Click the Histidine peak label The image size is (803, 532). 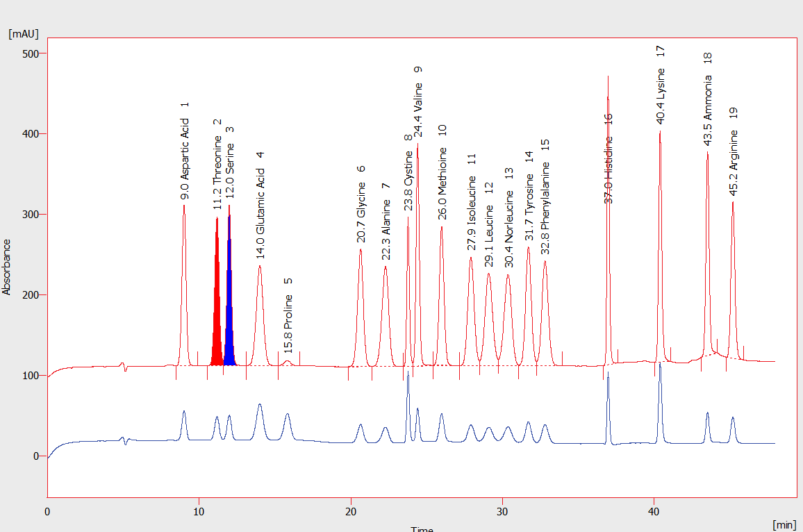click(x=609, y=158)
